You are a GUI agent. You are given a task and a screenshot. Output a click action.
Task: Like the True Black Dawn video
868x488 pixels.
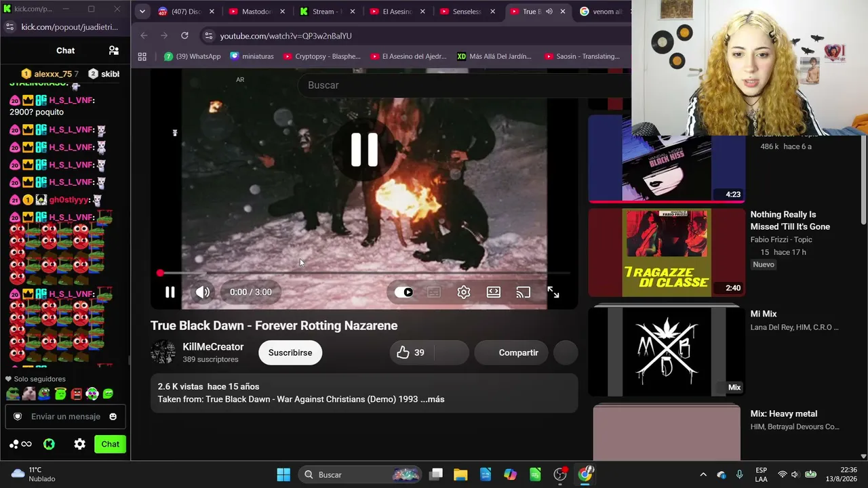[411, 352]
